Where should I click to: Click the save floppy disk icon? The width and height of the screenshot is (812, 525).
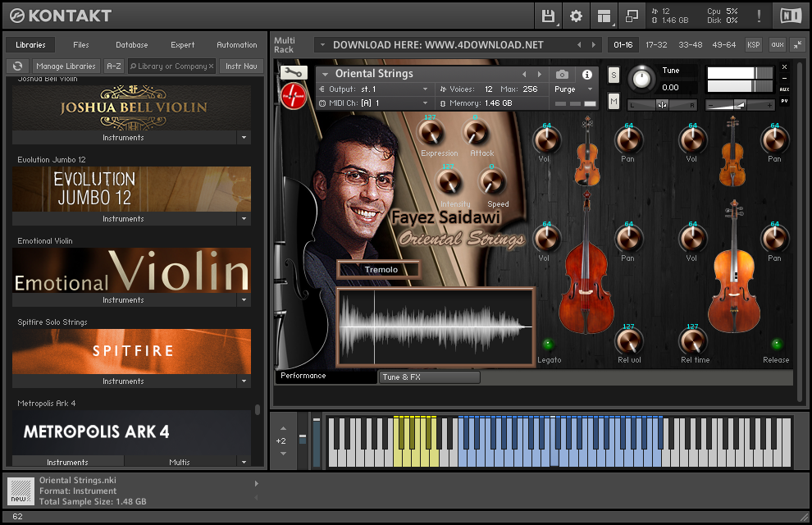(x=548, y=16)
